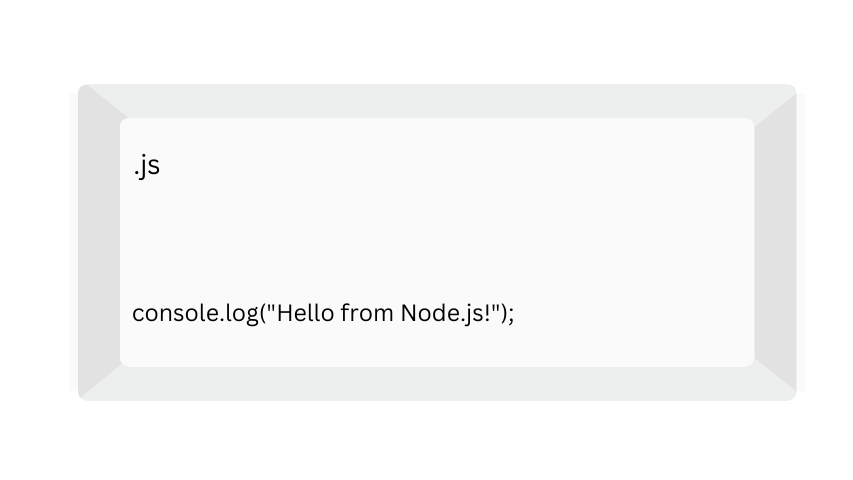Click the top-right corner of the bevel frame
The image size is (853, 480).
tap(788, 92)
